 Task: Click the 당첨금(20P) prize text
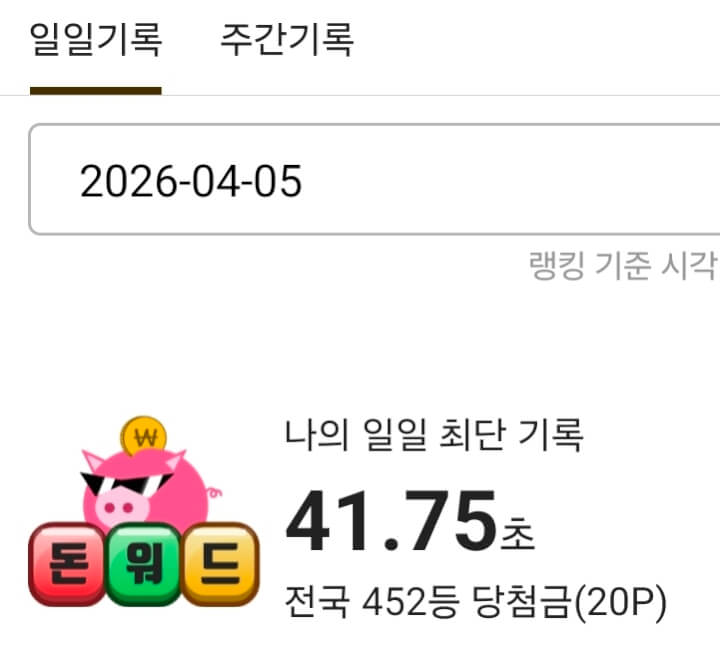coord(569,603)
